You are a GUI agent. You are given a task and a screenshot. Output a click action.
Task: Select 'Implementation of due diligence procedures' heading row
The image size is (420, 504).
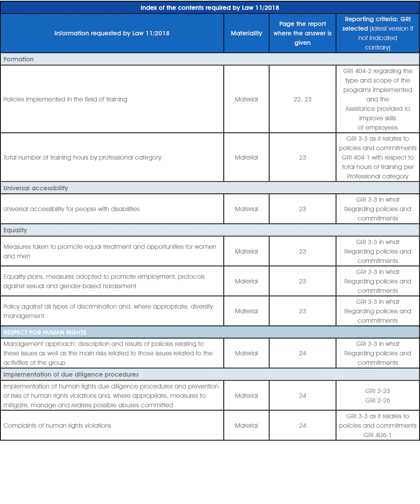[71, 374]
